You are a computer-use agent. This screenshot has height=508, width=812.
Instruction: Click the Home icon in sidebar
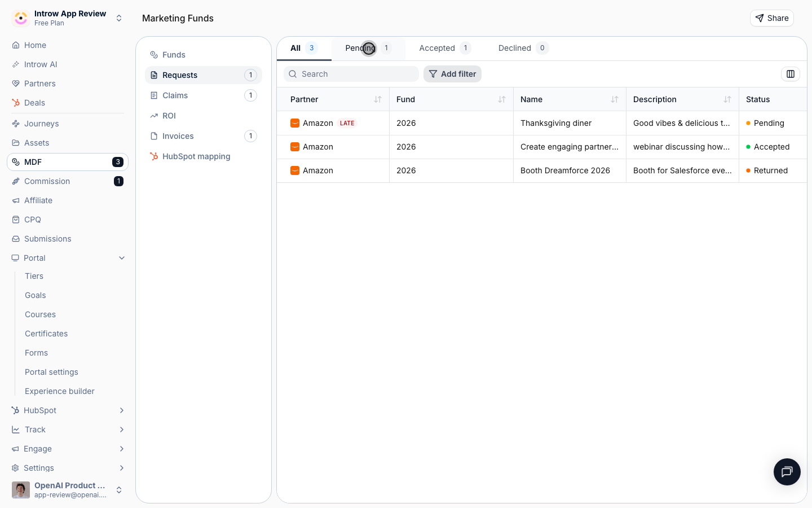(16, 45)
